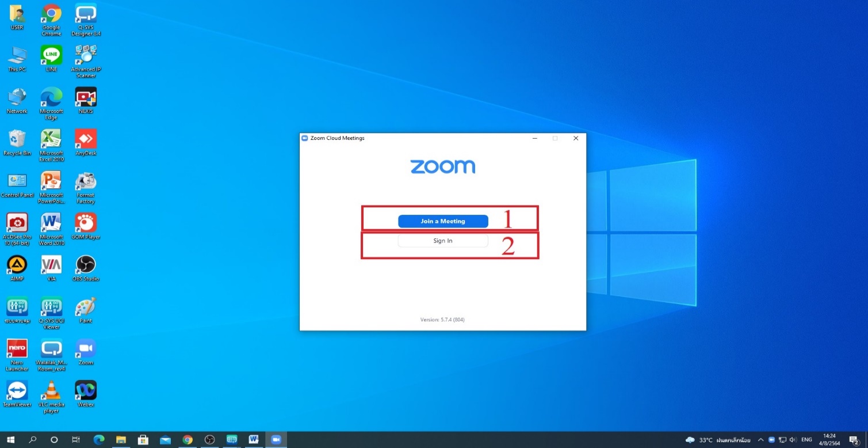
Task: Close the Zoom Cloud Meetings window
Action: click(x=576, y=138)
